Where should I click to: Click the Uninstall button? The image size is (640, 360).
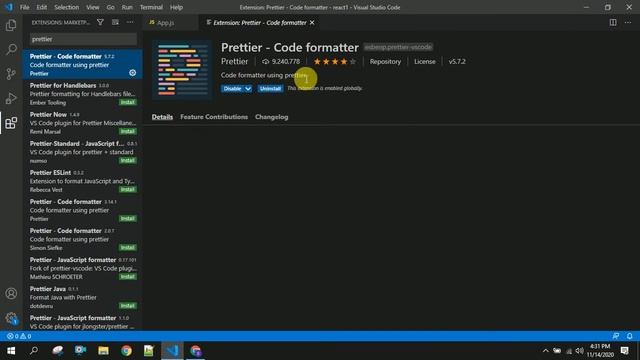270,89
